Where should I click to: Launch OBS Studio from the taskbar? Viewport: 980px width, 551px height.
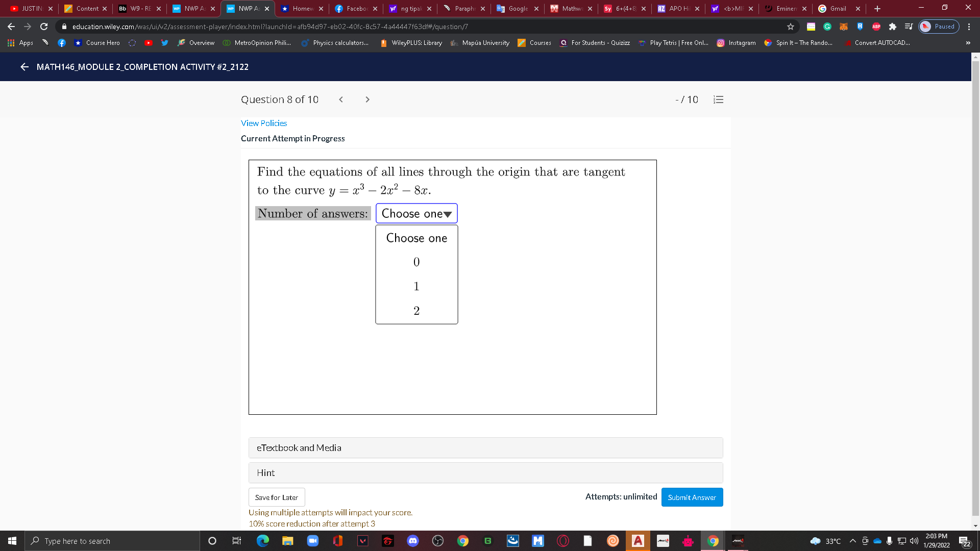point(437,541)
